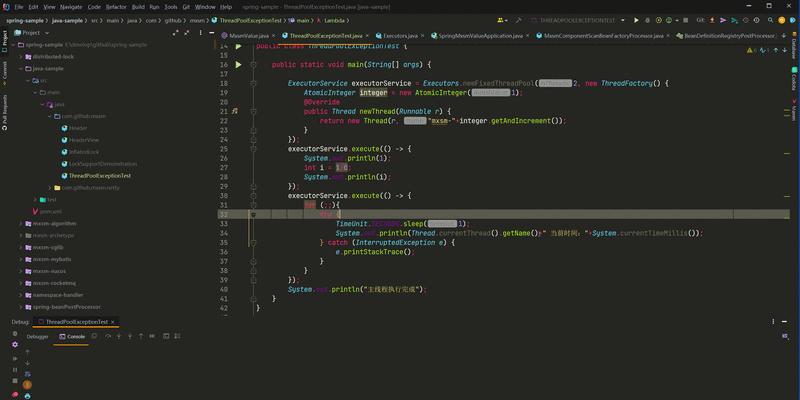Click the run gutter arrow beside main method
Screen dimensions: 800x400
click(238, 65)
